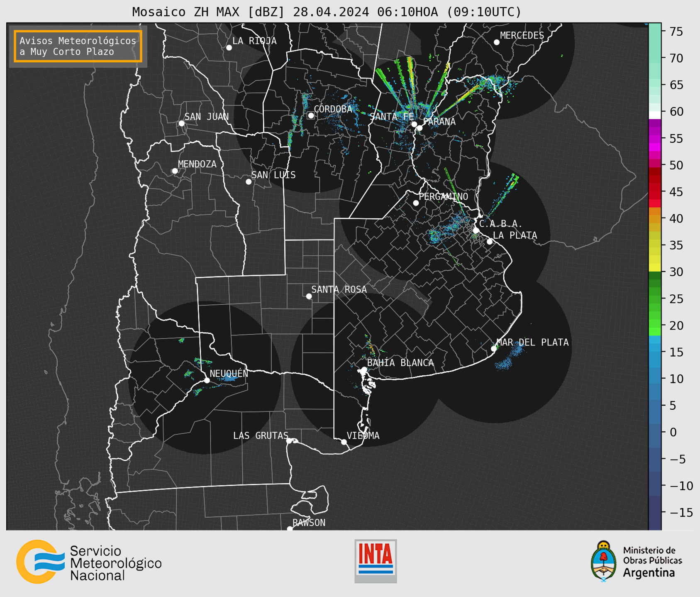Click the BAHÍA BLANCA city marker dot
Screen dimensions: 700x597
coord(364,369)
